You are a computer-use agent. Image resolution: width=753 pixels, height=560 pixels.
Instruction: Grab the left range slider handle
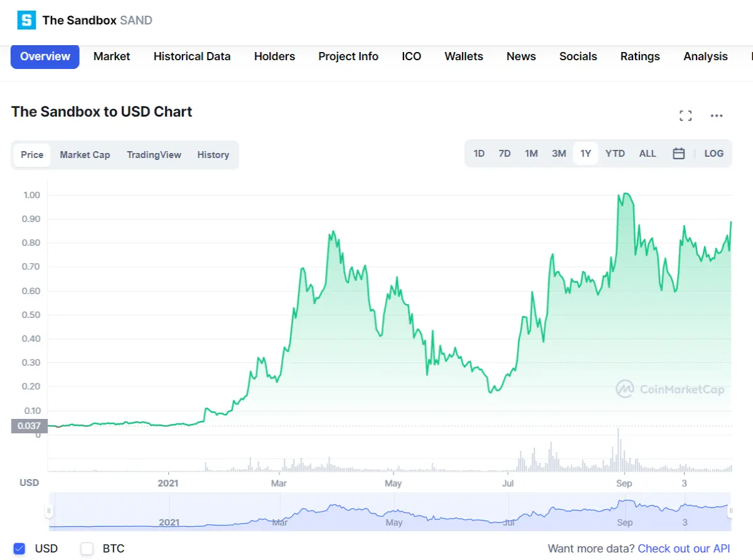tap(48, 511)
